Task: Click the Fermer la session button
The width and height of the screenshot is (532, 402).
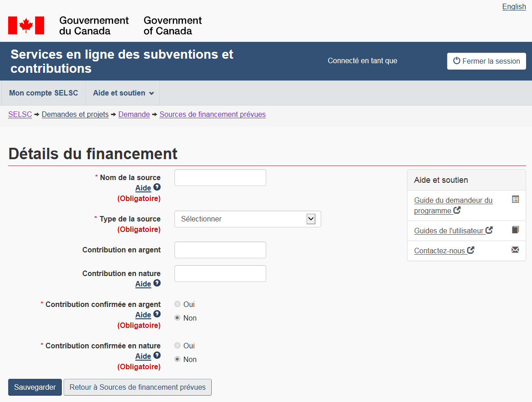Action: 486,61
